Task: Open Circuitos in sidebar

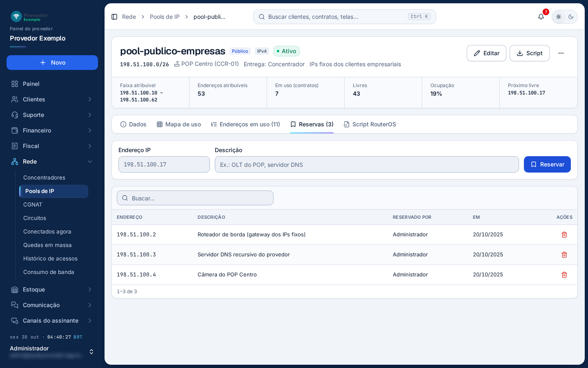Action: (x=53, y=218)
